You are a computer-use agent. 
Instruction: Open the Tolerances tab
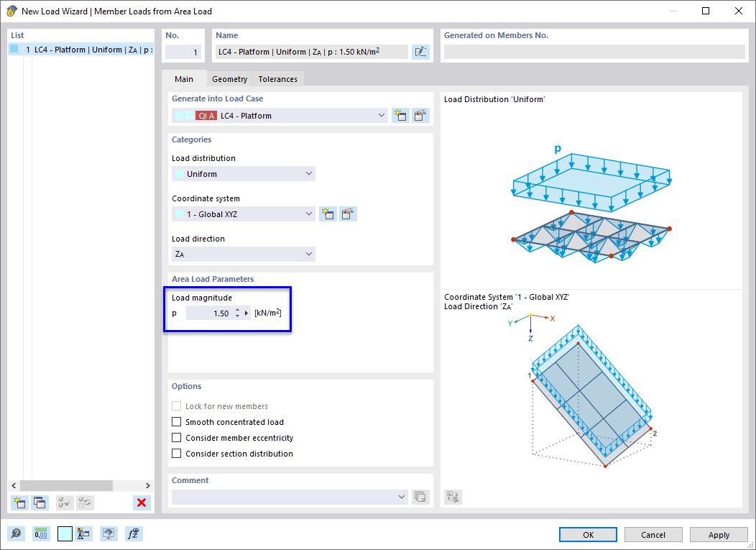(x=277, y=79)
